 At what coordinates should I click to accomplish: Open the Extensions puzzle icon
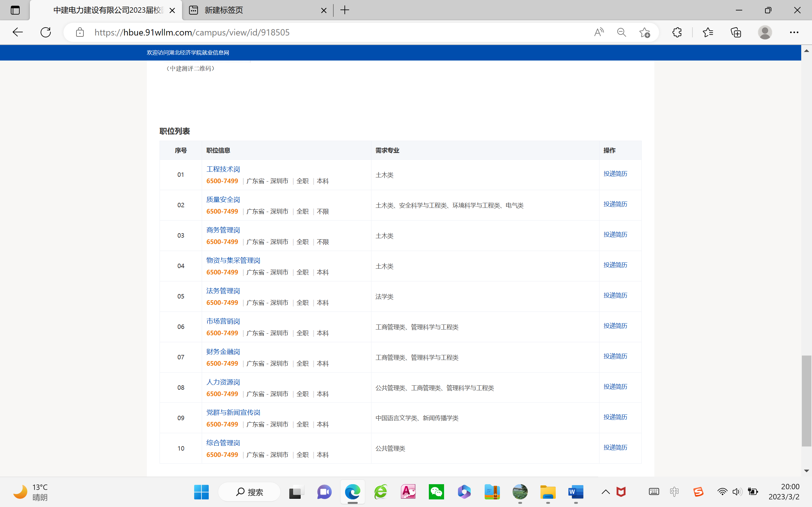tap(677, 32)
